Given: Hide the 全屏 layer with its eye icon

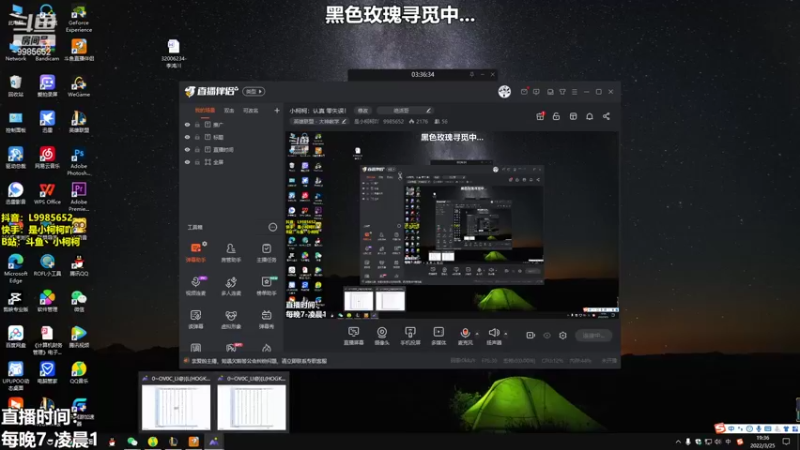Looking at the screenshot, I should [x=187, y=162].
